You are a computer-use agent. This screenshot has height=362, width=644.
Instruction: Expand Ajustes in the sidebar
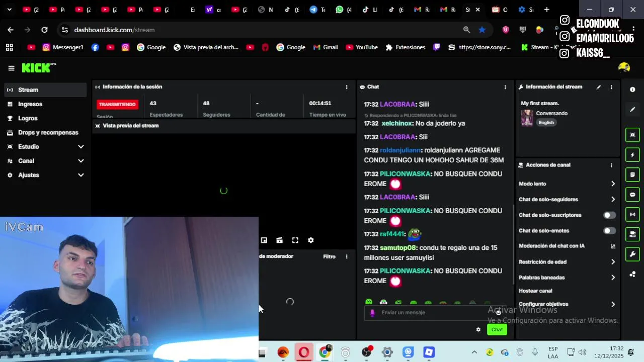click(80, 175)
